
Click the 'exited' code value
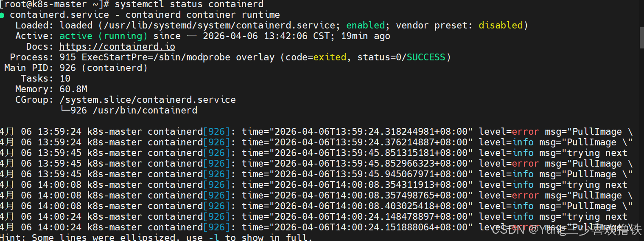pyautogui.click(x=330, y=57)
